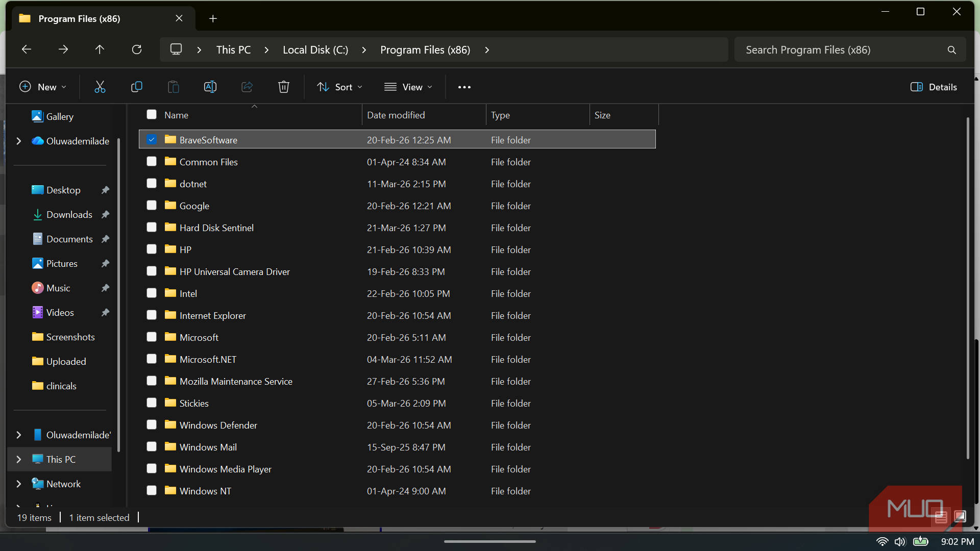Click the Copy icon in toolbar

click(137, 87)
